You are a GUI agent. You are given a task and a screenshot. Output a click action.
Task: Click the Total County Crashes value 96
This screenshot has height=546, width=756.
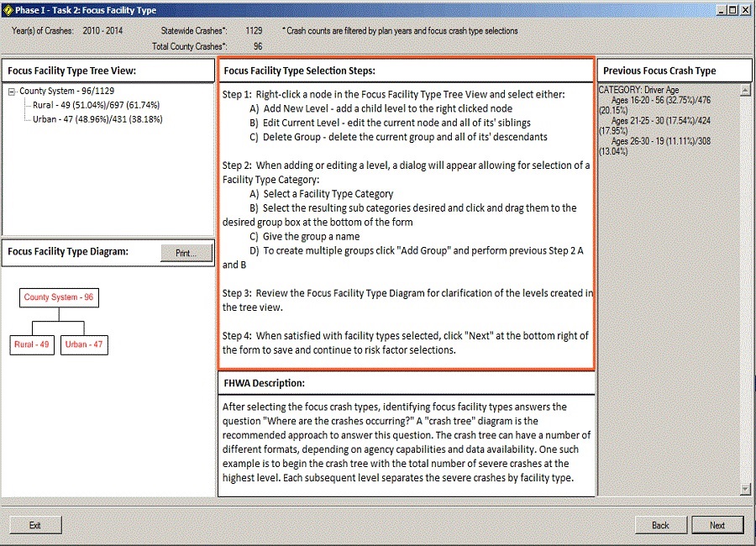(x=258, y=46)
